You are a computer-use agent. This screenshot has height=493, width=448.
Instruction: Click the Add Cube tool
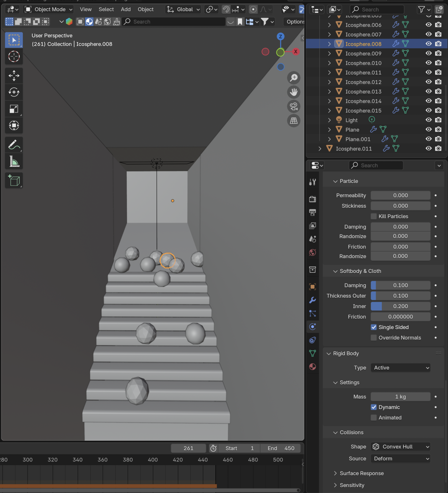click(14, 181)
